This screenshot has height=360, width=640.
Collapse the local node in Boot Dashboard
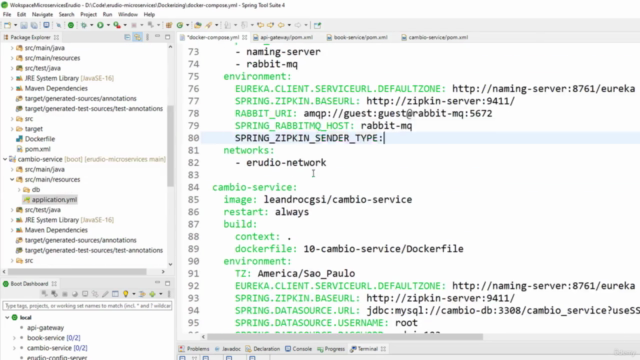coord(7,318)
